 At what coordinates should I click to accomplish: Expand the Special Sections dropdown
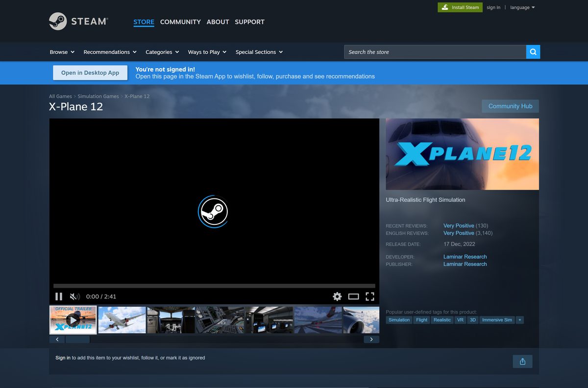[x=259, y=52]
